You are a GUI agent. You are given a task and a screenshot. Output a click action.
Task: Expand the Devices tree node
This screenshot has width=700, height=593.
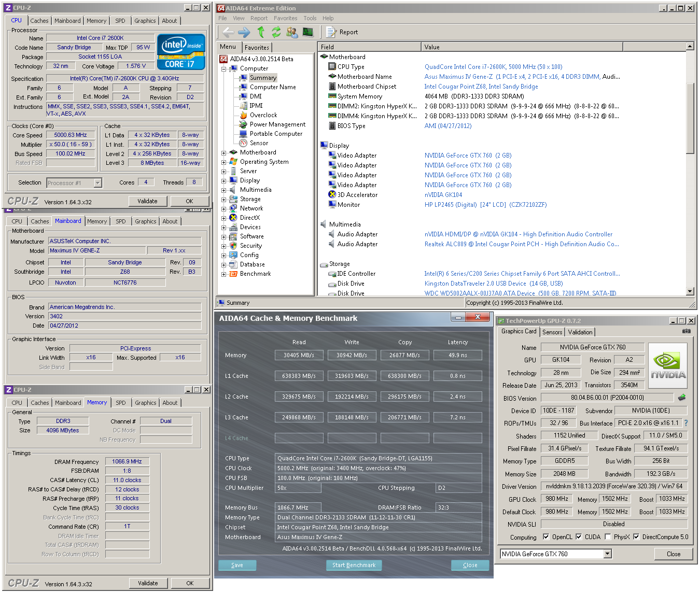click(224, 227)
